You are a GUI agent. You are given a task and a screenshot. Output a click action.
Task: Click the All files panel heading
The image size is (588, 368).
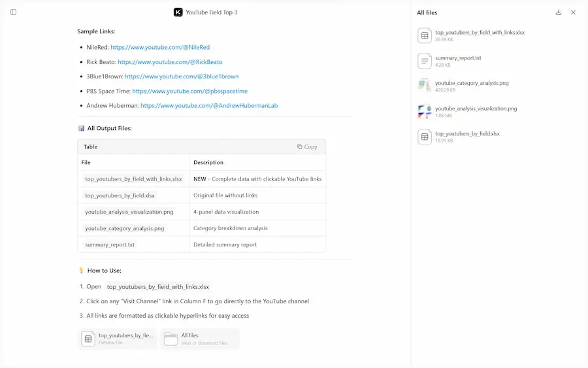coord(427,12)
